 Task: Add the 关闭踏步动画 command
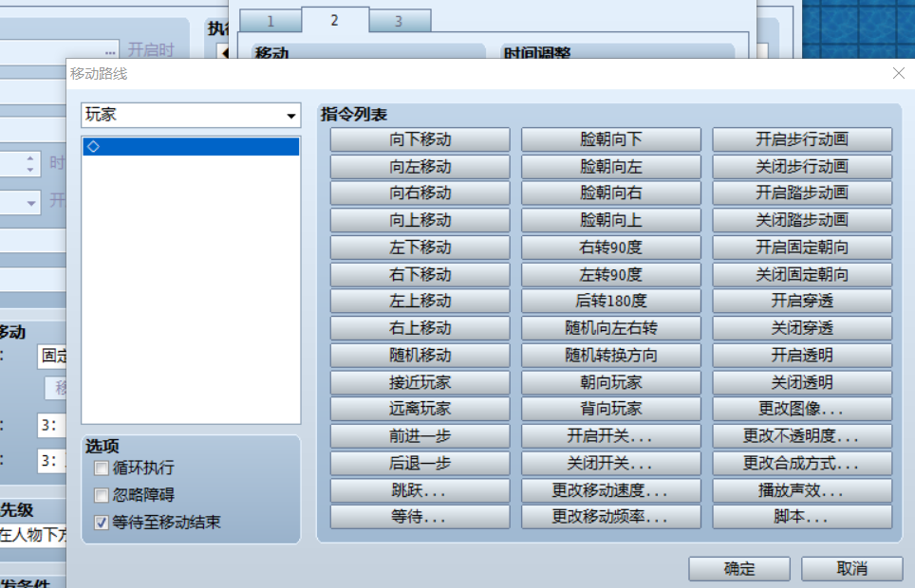[x=802, y=220]
